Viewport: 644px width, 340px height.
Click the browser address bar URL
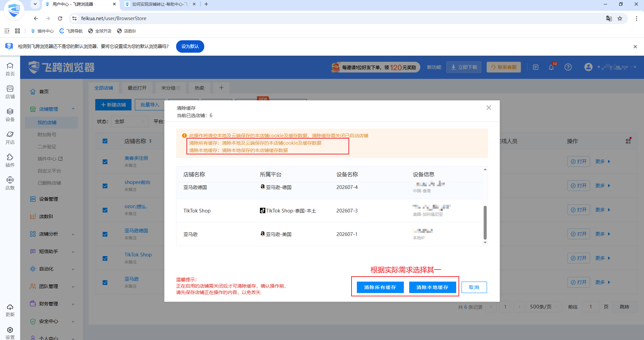click(114, 18)
